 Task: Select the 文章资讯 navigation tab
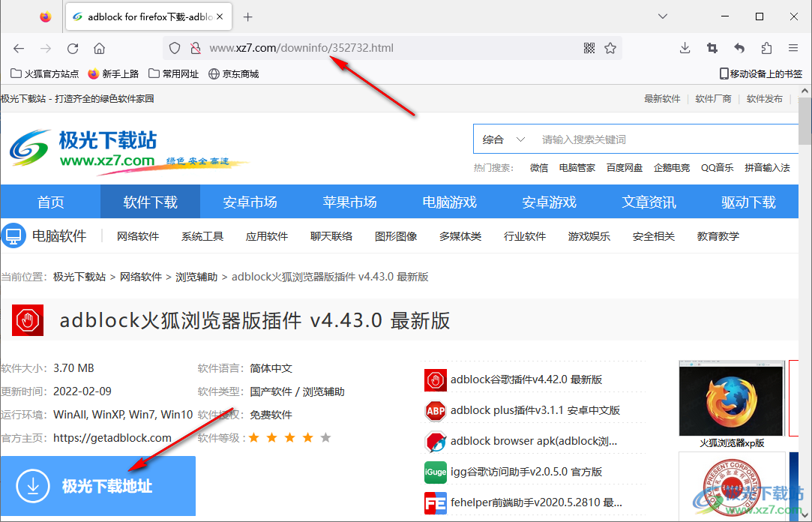[x=649, y=202]
